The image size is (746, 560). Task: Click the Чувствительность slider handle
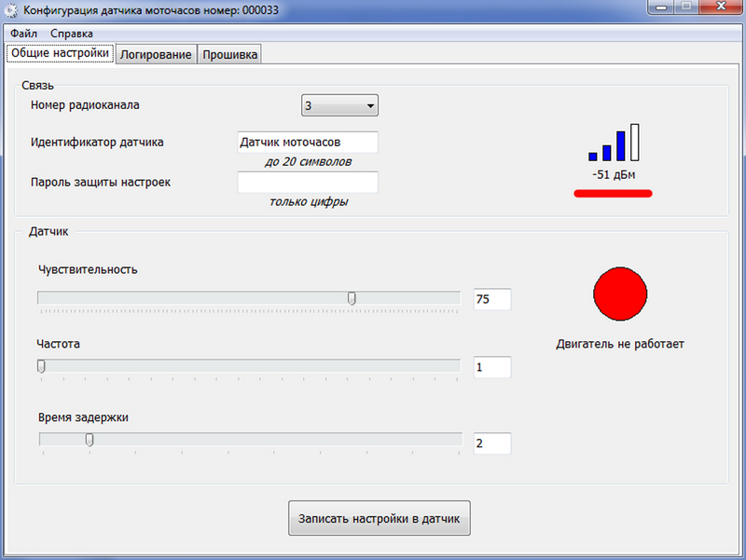(x=352, y=298)
